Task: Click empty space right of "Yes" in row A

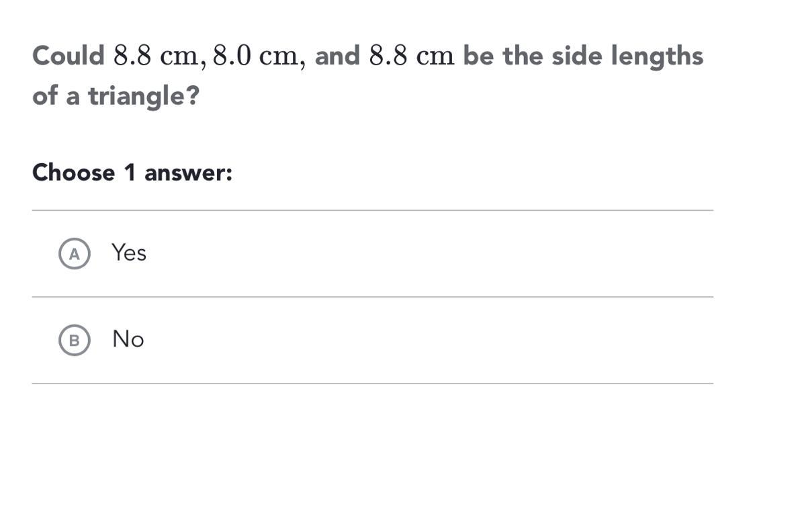Action: click(430, 254)
